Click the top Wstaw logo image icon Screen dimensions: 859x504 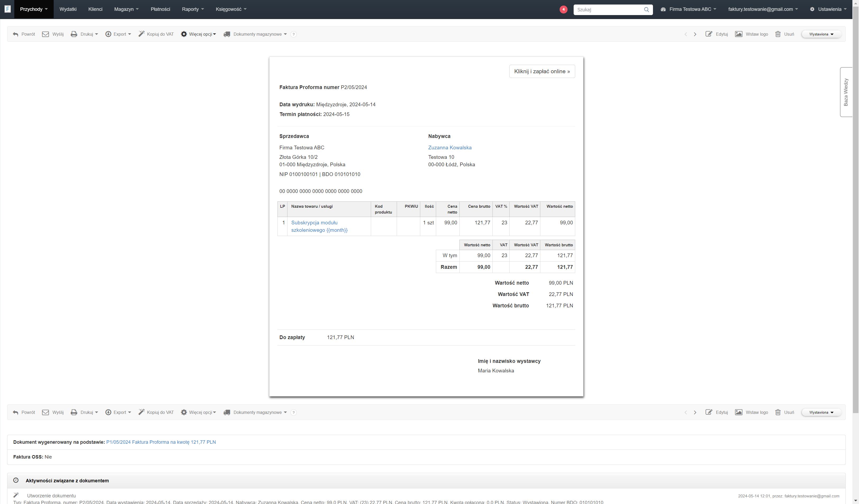739,34
